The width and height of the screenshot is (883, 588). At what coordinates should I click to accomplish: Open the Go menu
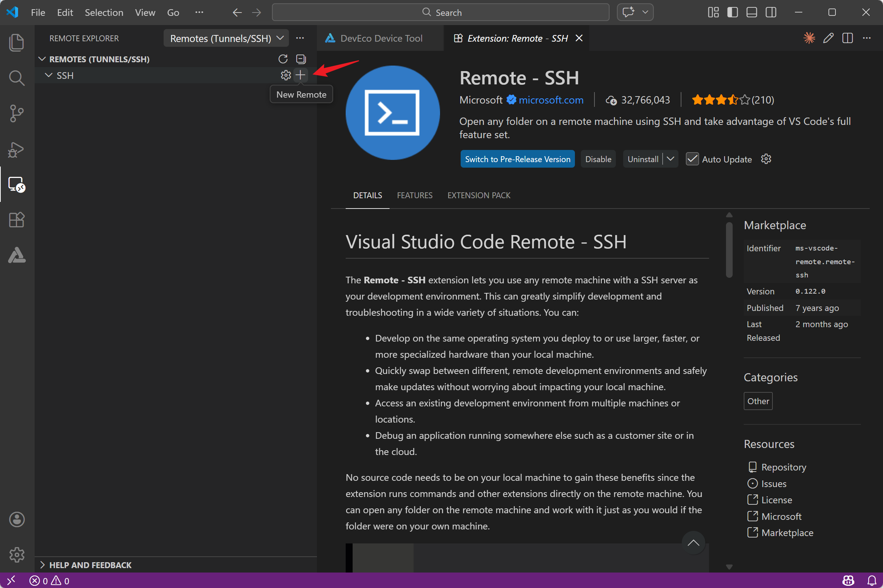pyautogui.click(x=173, y=13)
